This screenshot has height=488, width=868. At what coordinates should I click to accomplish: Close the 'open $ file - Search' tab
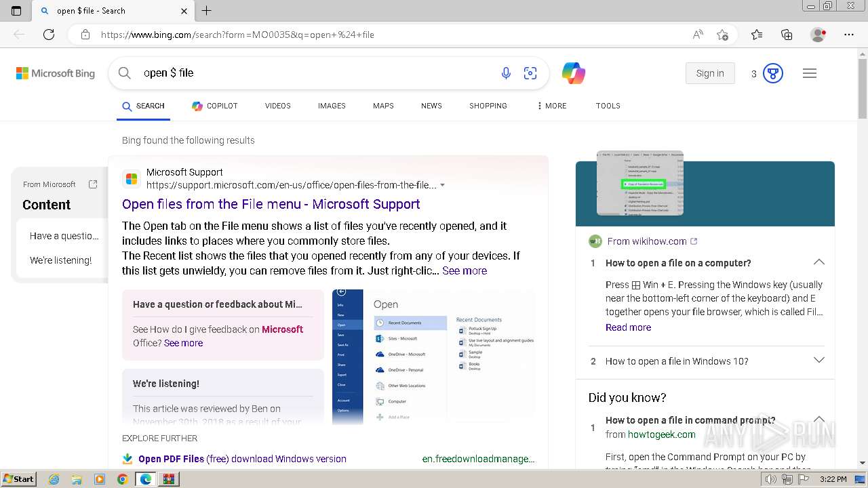184,11
